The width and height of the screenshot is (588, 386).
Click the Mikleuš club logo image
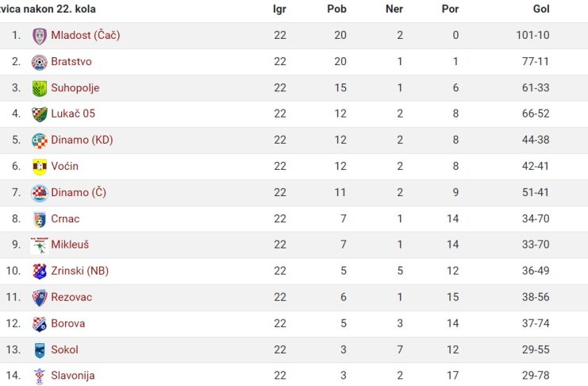[40, 245]
